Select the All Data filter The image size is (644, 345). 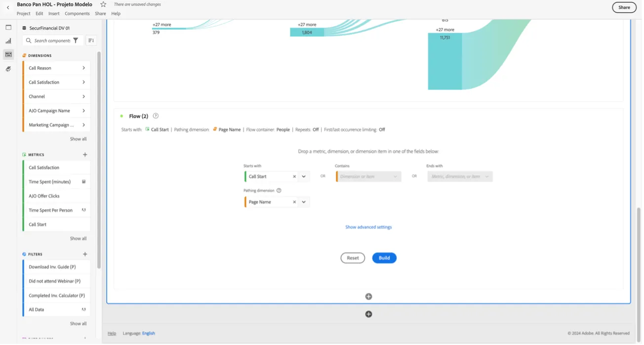[x=56, y=309]
